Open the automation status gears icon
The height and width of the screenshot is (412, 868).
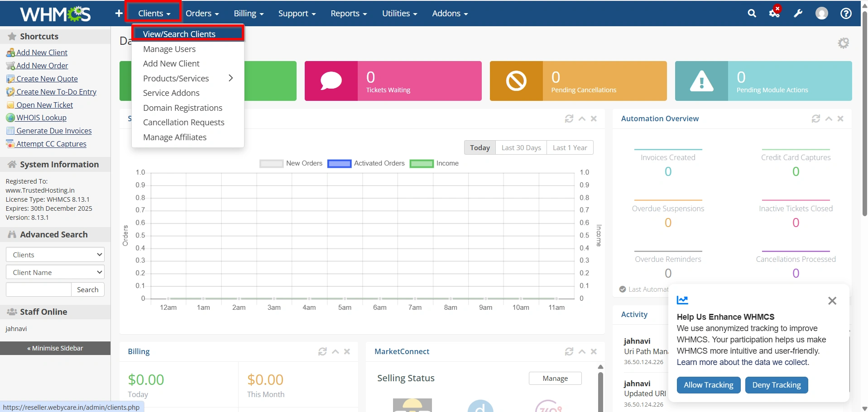point(775,13)
